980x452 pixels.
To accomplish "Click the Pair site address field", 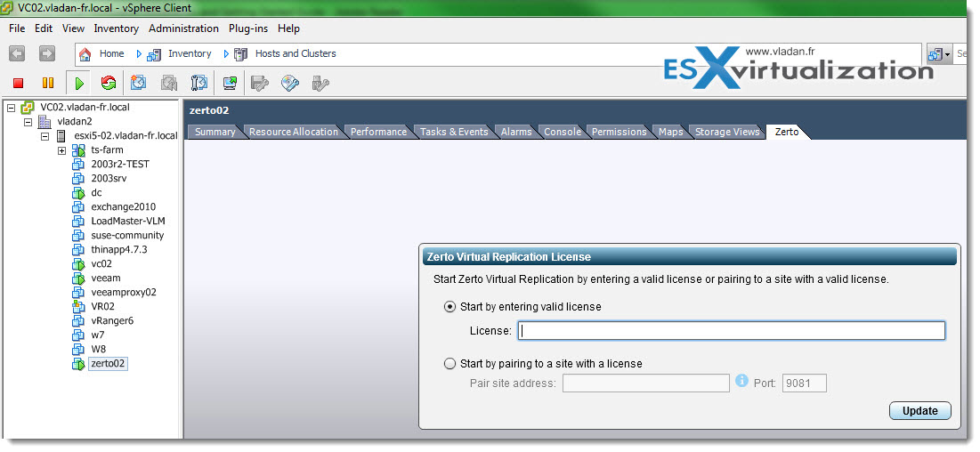I will (645, 383).
